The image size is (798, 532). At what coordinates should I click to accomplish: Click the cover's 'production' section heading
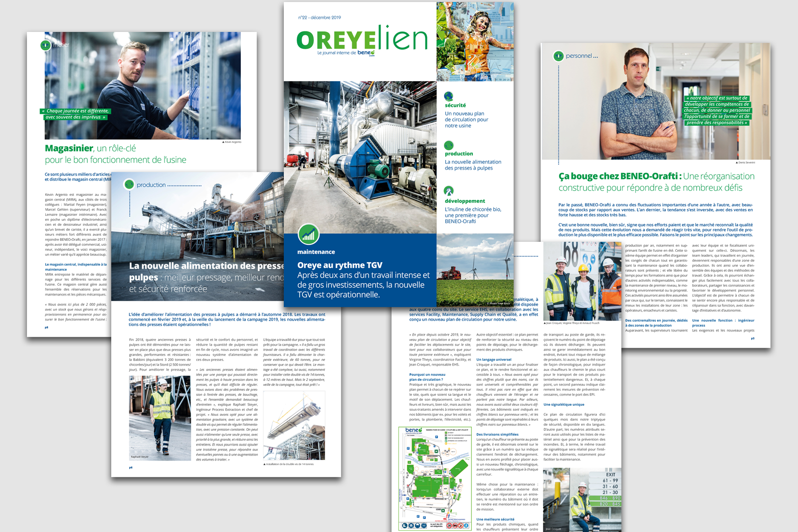459,154
